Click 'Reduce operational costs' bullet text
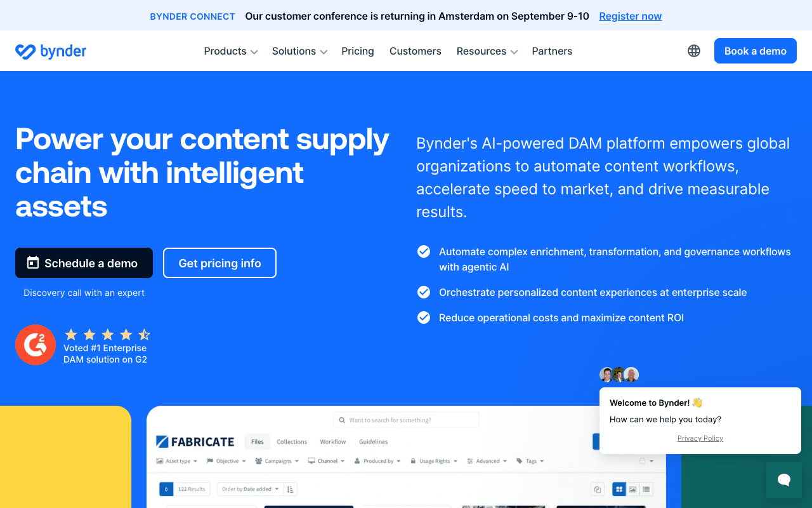The width and height of the screenshot is (812, 508). (561, 317)
